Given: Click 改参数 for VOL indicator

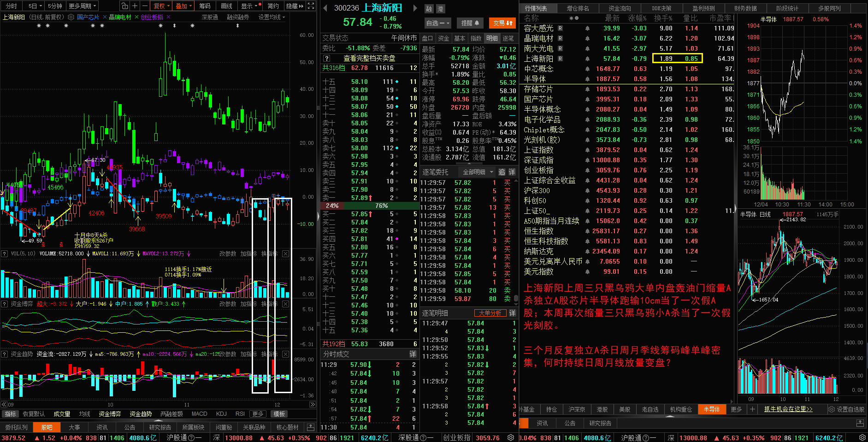Looking at the screenshot, I should 228,253.
